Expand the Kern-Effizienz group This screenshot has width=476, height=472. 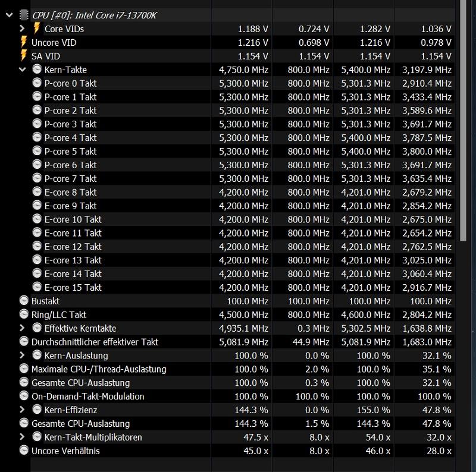pyautogui.click(x=22, y=410)
